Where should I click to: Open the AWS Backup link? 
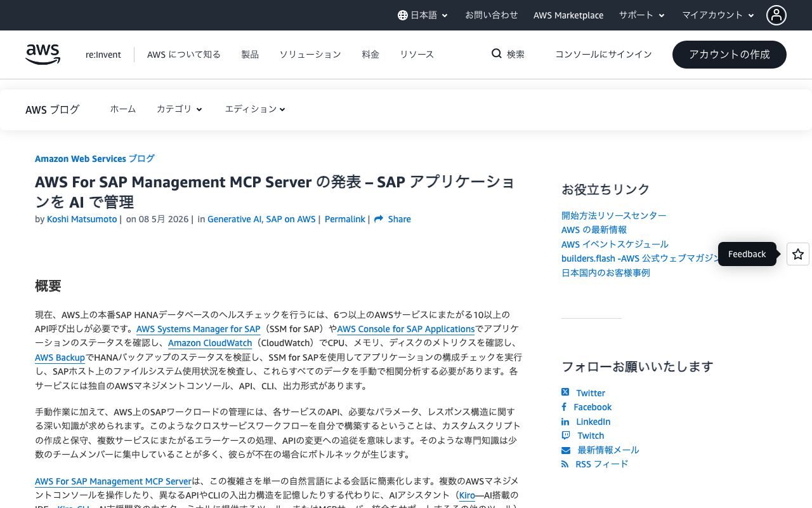60,358
